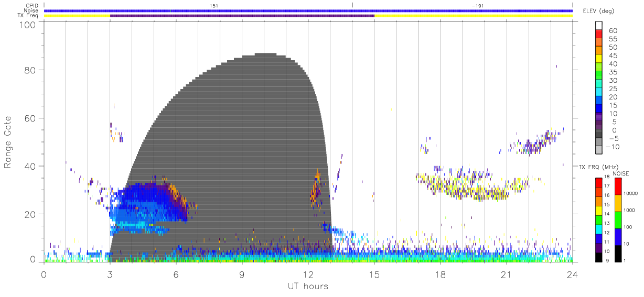This screenshot has height=297, width=644.
Task: Click the TX Freq row label
Action: (x=28, y=16)
